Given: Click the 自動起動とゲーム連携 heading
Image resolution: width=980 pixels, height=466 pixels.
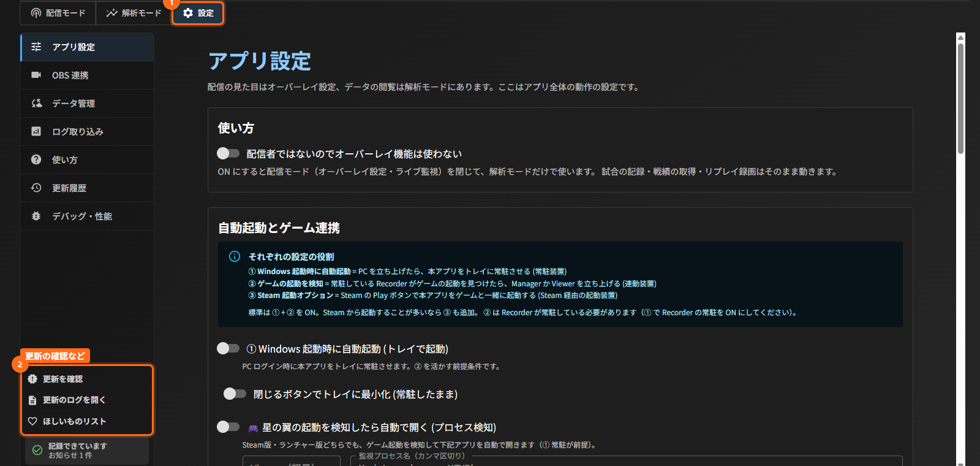Looking at the screenshot, I should (279, 228).
